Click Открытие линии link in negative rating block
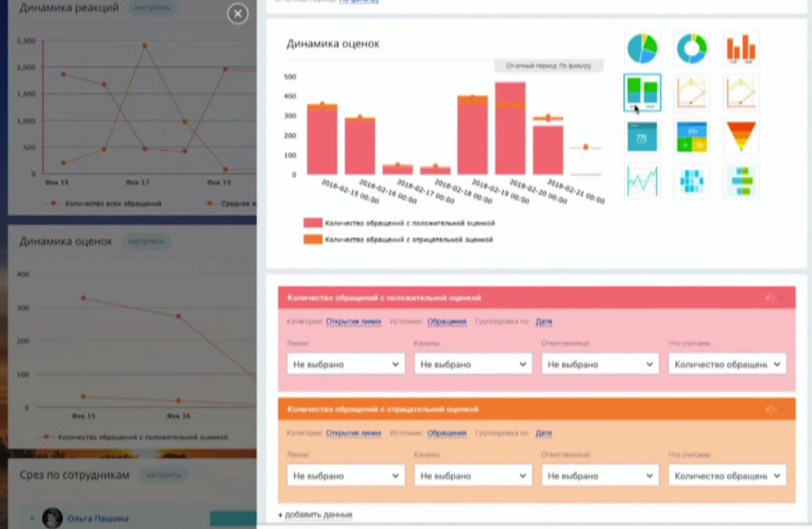This screenshot has width=812, height=529. [354, 432]
